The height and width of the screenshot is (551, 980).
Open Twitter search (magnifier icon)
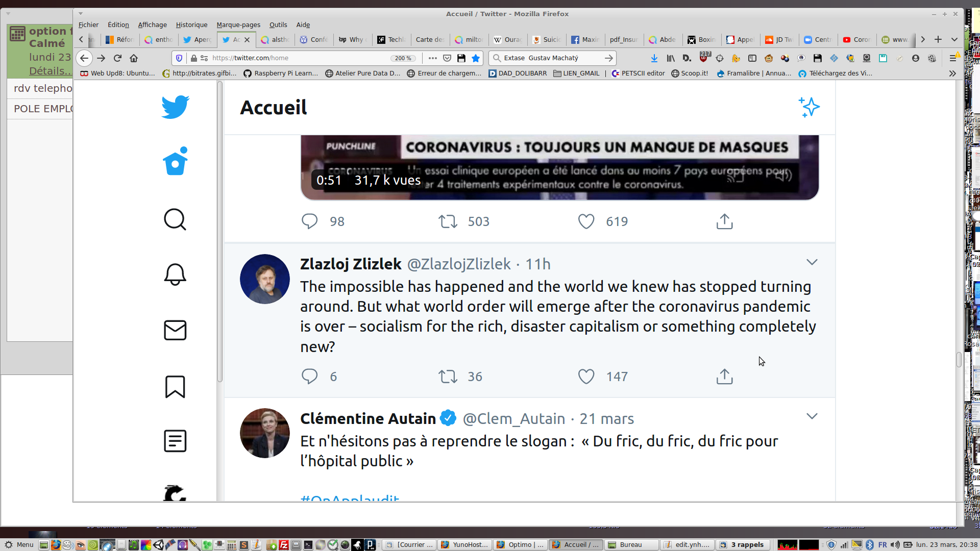[x=175, y=219]
